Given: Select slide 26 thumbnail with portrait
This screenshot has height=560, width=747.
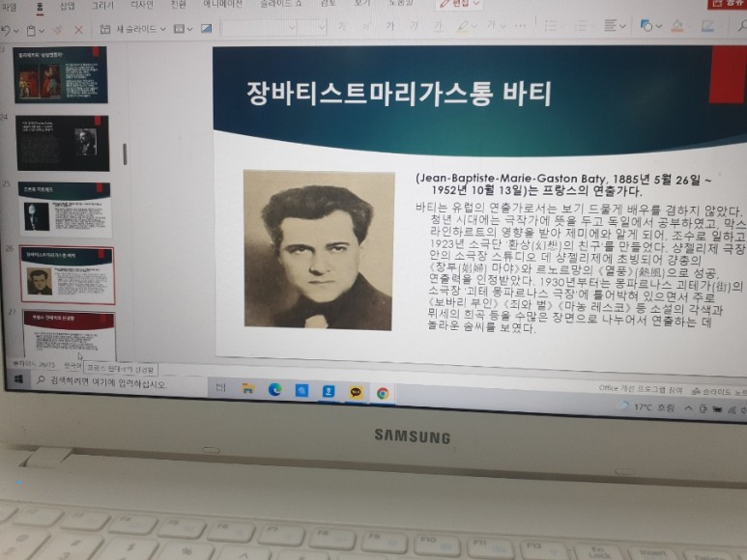Looking at the screenshot, I should click(x=68, y=274).
